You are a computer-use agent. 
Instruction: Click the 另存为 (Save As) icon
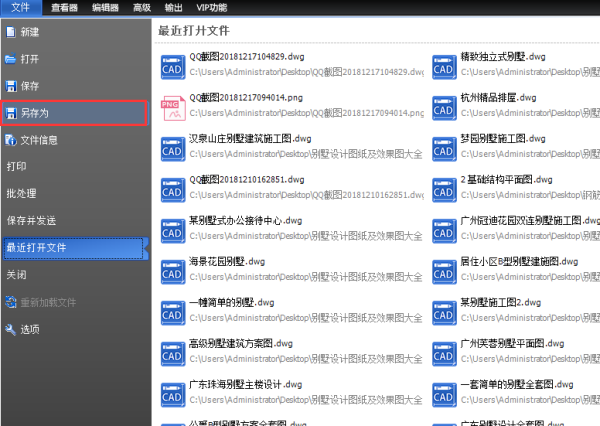[11, 113]
